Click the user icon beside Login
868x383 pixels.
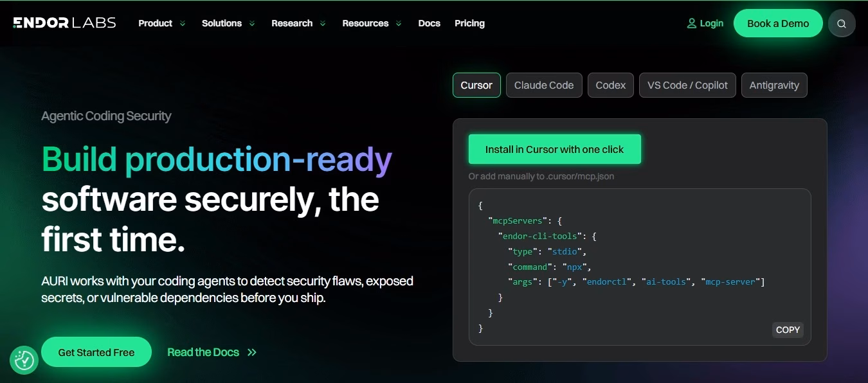[692, 23]
